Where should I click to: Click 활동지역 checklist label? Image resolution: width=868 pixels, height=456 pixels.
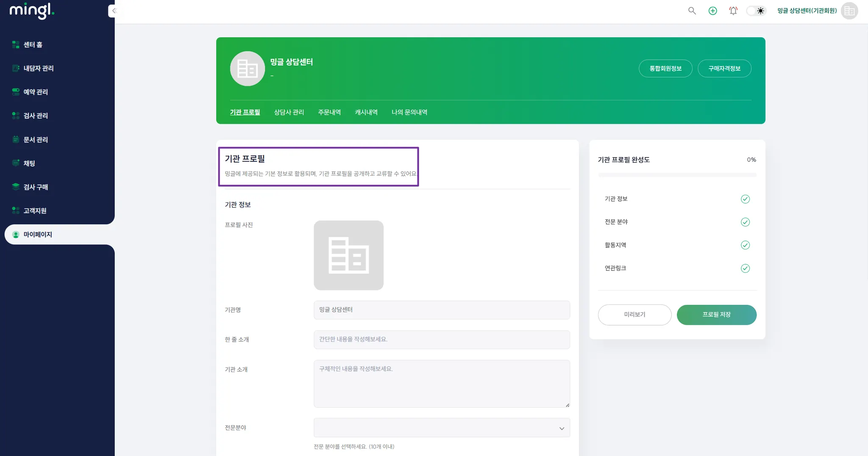[x=615, y=245]
